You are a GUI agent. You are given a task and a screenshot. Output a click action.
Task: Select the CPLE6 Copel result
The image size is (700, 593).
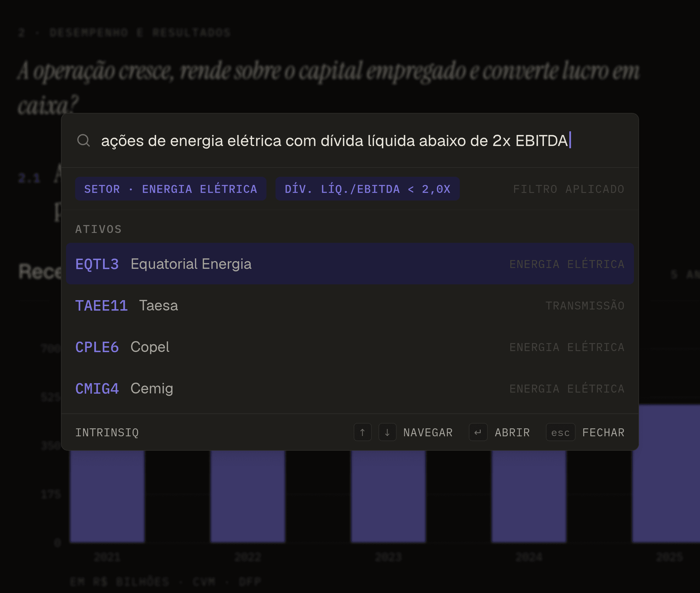click(x=350, y=347)
